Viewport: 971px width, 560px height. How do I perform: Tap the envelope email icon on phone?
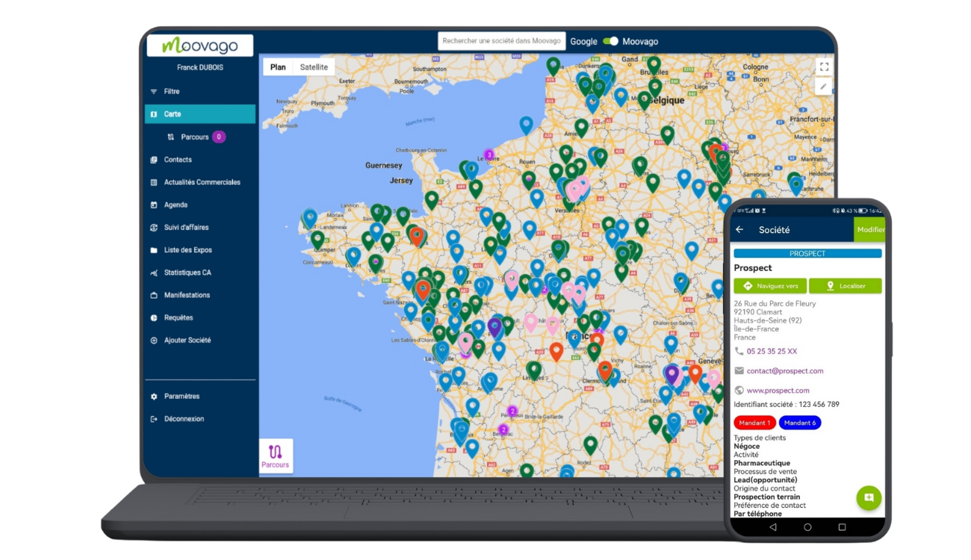739,370
